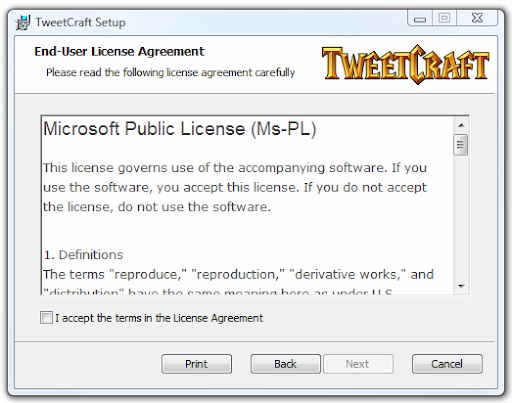Click the '1. Definitions' section heading
512x403 pixels.
84,255
